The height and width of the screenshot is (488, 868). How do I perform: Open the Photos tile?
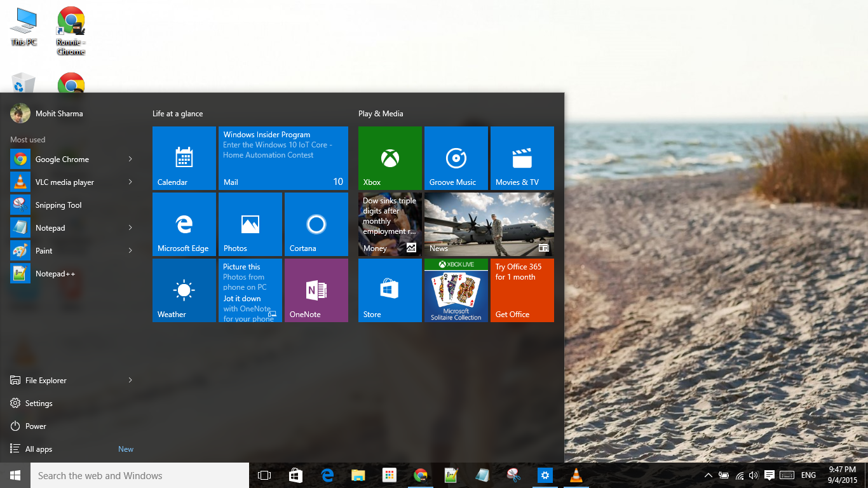tap(250, 224)
